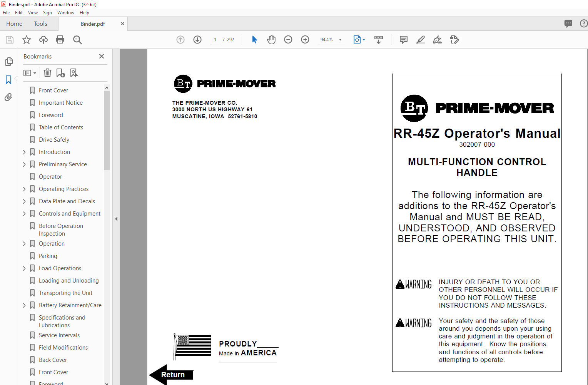Go to Service Intervals bookmark
The height and width of the screenshot is (385, 588).
59,335
